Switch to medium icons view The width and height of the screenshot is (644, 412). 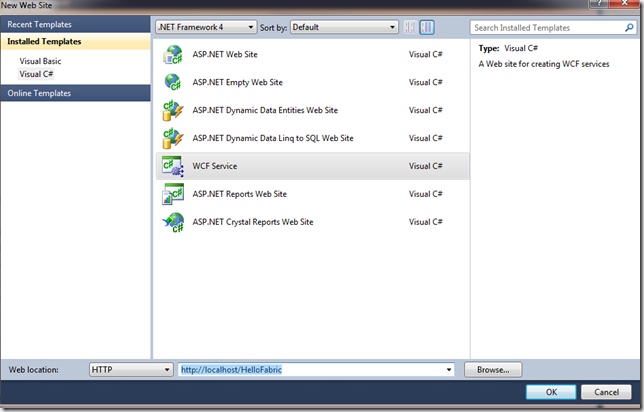coord(427,28)
